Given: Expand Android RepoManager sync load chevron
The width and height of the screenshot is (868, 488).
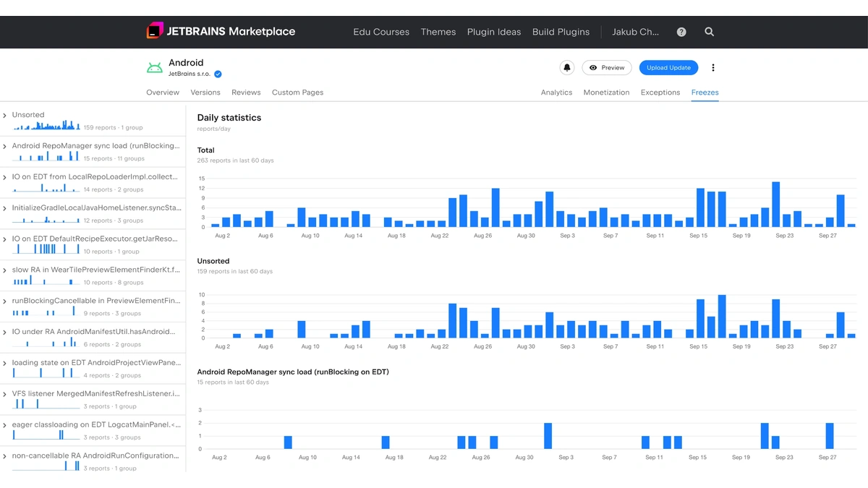Looking at the screenshot, I should [x=5, y=146].
